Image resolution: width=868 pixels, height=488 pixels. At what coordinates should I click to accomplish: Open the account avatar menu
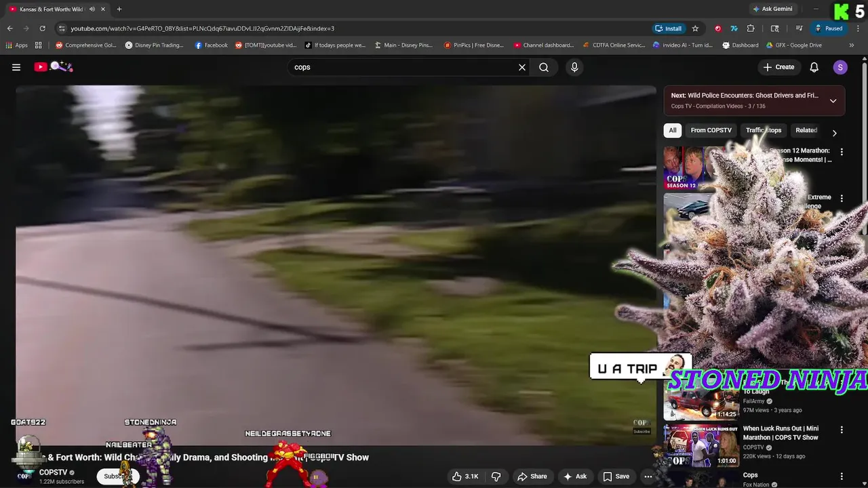(840, 67)
